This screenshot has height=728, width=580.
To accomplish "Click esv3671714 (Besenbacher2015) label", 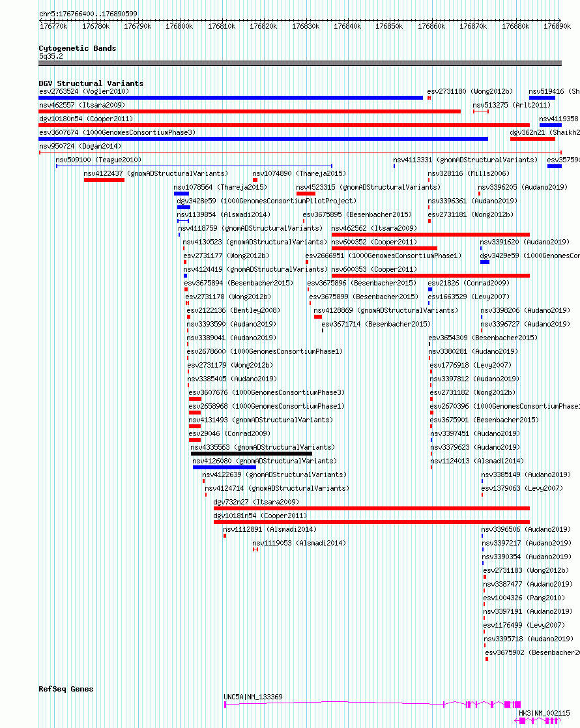I will click(376, 324).
